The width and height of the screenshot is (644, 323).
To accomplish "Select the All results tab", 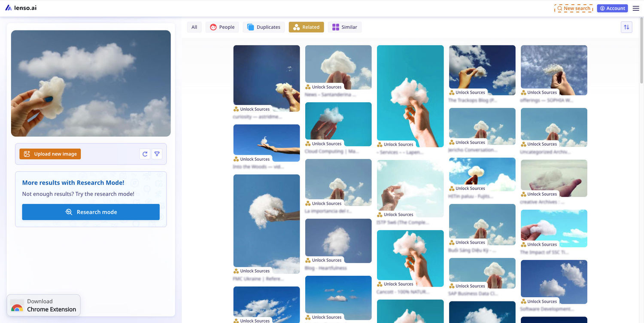I will (194, 27).
